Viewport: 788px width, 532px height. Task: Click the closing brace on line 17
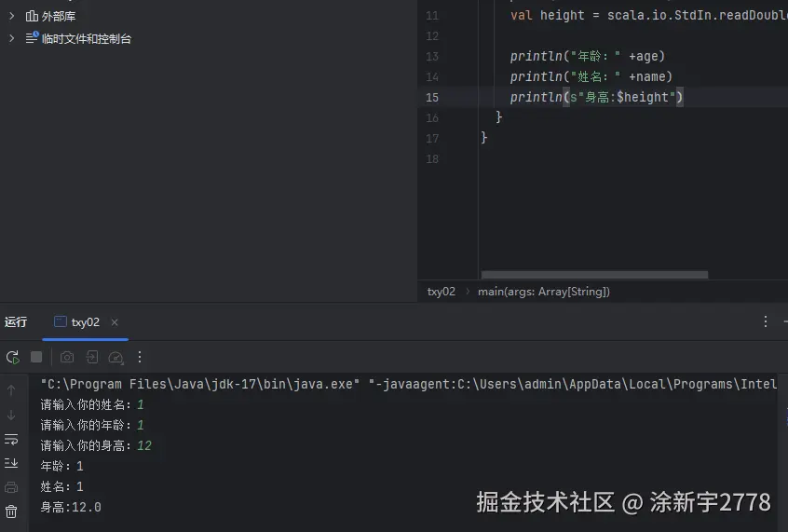point(484,138)
